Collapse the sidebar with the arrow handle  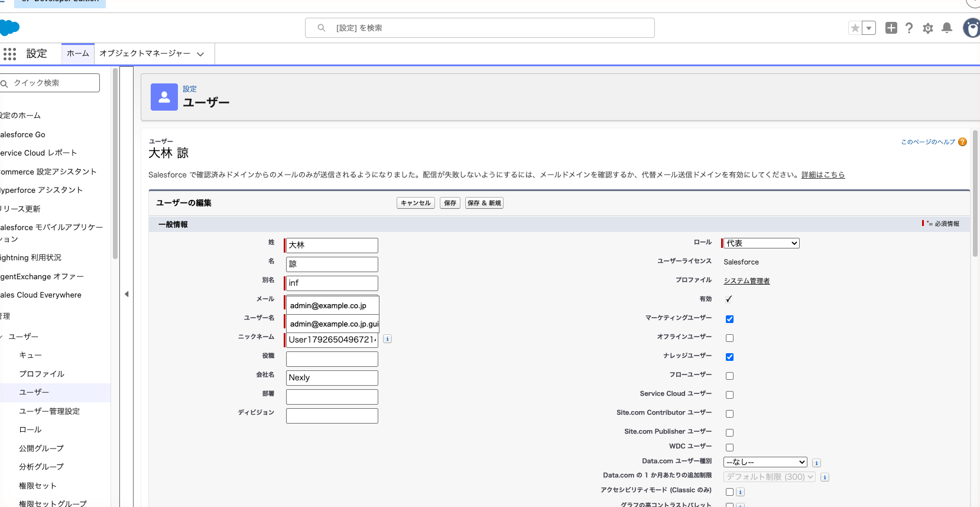click(x=126, y=294)
